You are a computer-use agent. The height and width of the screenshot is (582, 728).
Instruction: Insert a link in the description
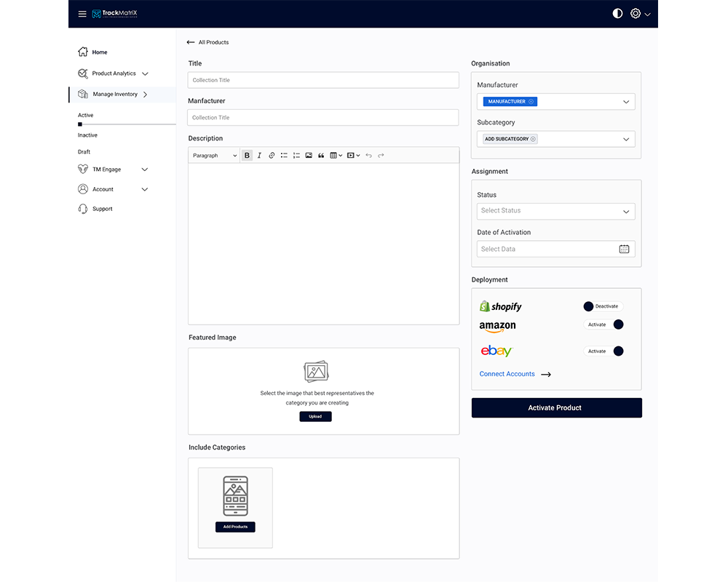pyautogui.click(x=272, y=156)
